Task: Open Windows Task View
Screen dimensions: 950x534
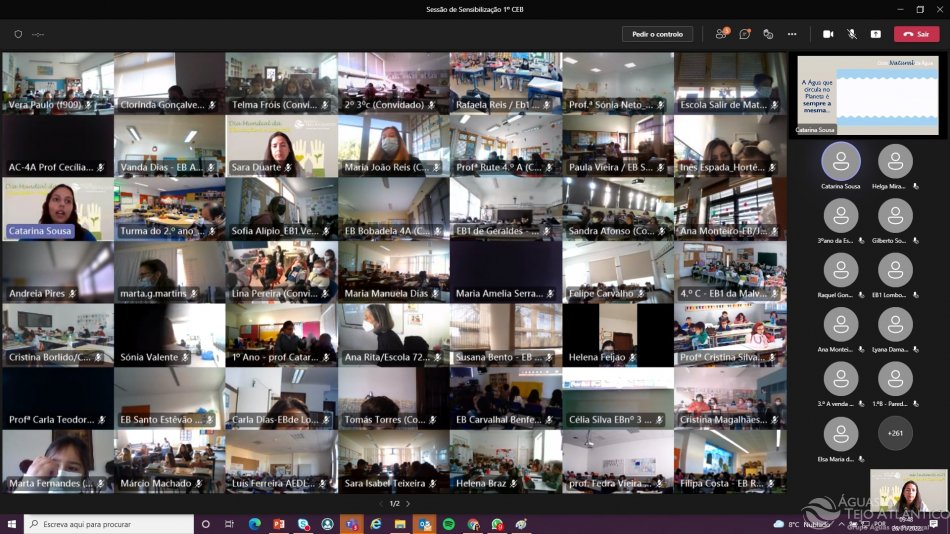Action: point(229,524)
